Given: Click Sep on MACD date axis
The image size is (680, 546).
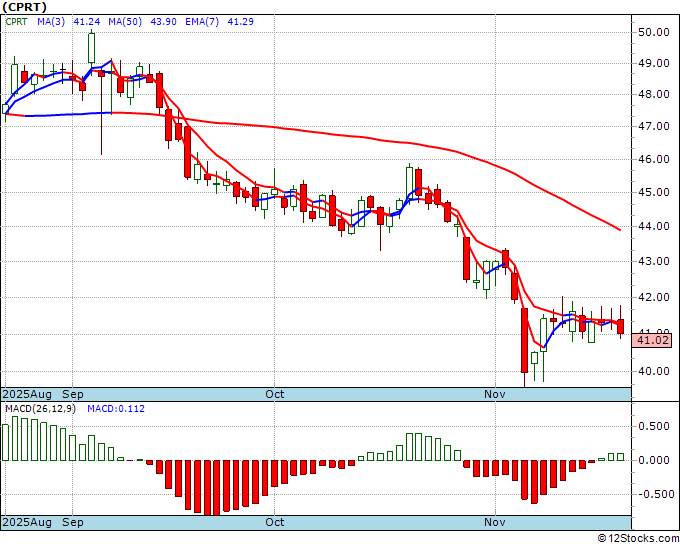Looking at the screenshot, I should (73, 522).
